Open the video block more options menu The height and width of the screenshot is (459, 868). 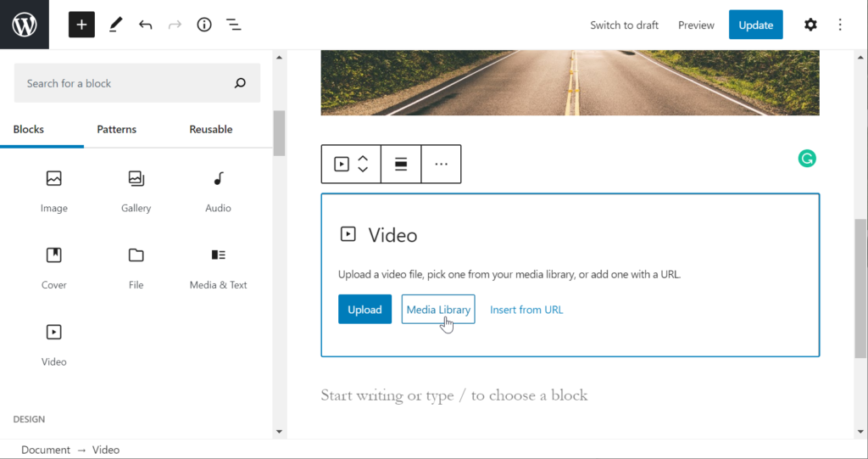pos(441,165)
